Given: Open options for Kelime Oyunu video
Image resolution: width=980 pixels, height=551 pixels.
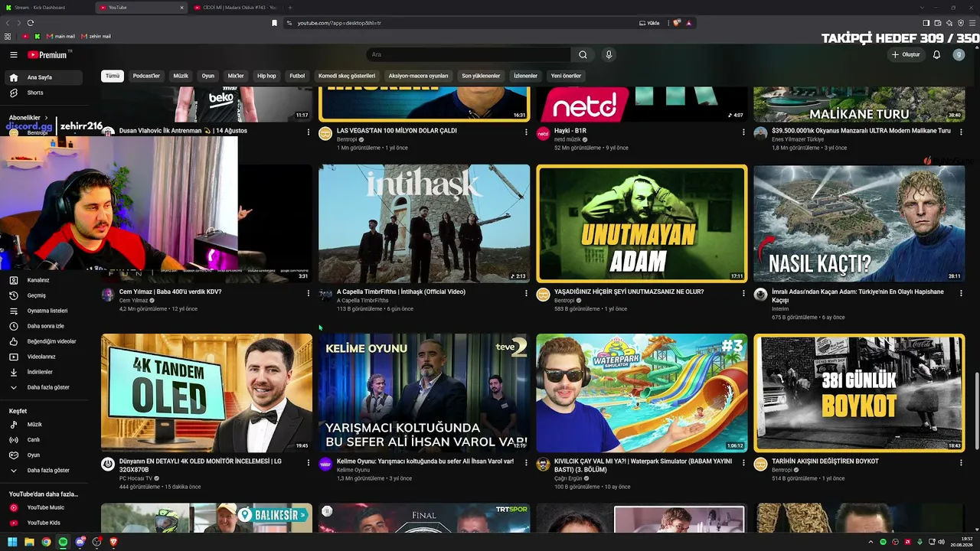Looking at the screenshot, I should 526,462.
